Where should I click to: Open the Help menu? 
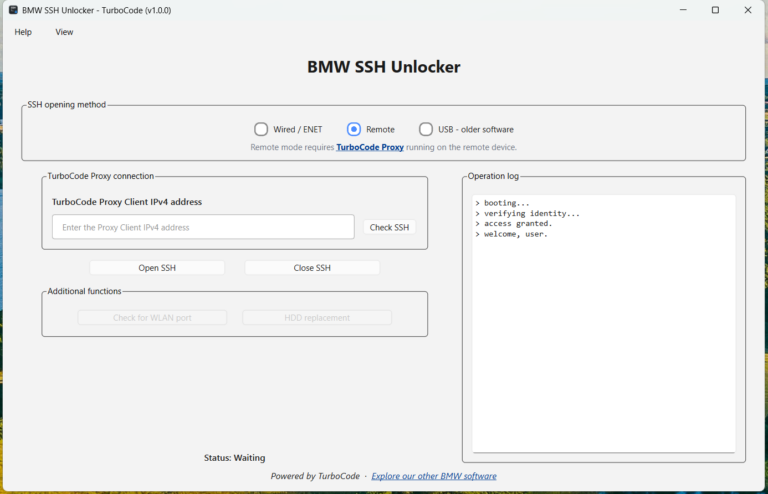pyautogui.click(x=23, y=32)
